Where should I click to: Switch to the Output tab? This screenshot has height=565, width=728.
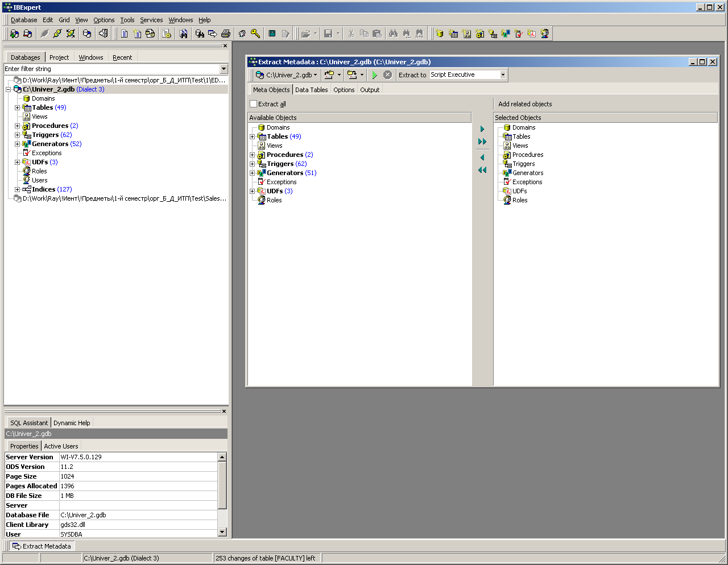click(x=370, y=90)
